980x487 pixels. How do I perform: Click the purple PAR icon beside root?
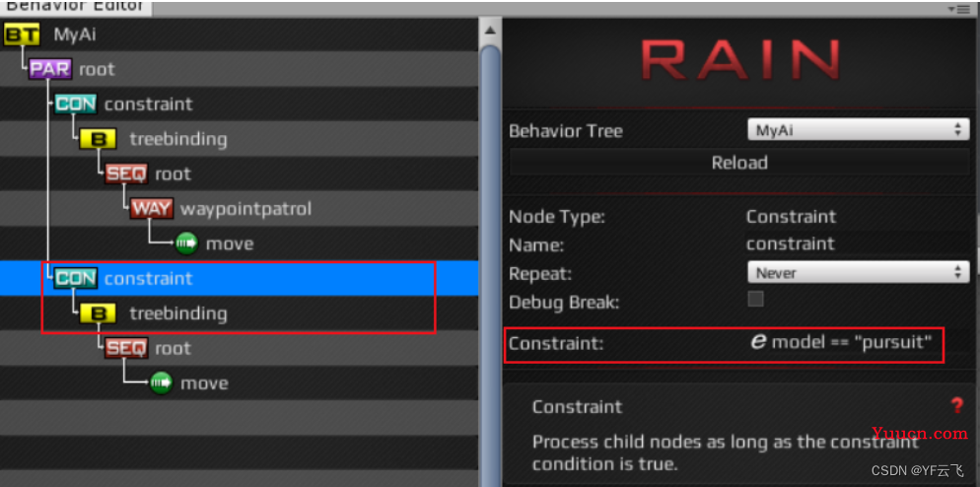point(50,69)
